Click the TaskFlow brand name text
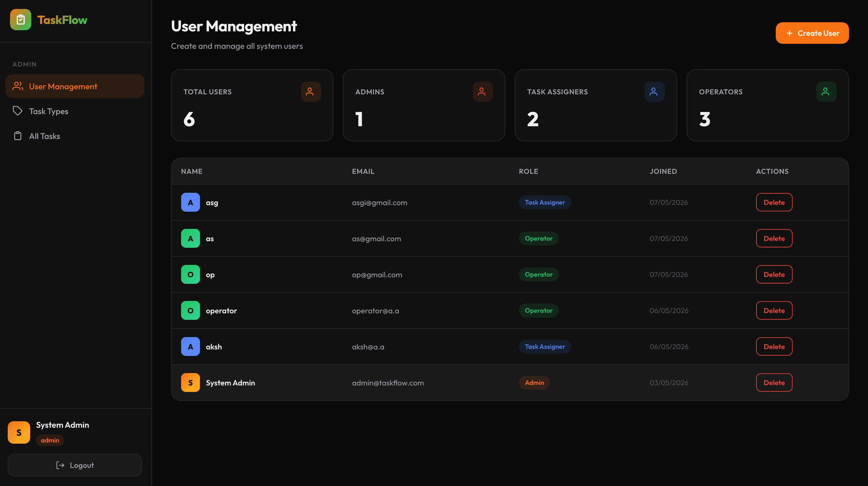 [62, 20]
